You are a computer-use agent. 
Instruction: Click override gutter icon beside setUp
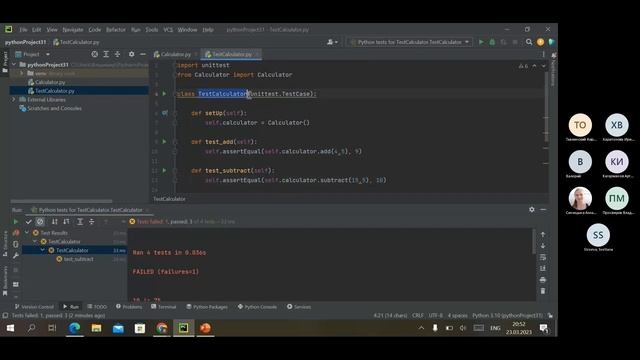[165, 113]
